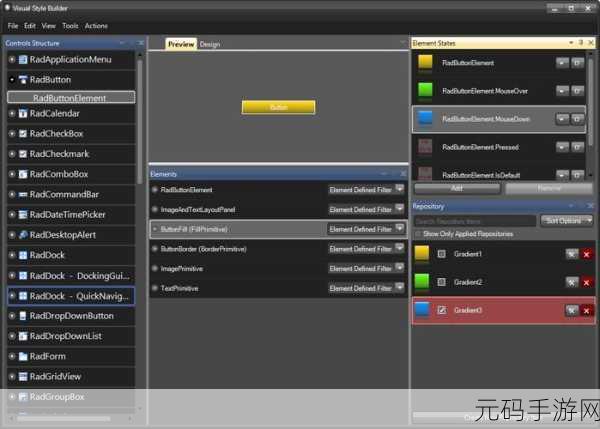Click the RadCommandBar control icon
Viewport: 600px width, 429px height.
[x=23, y=194]
